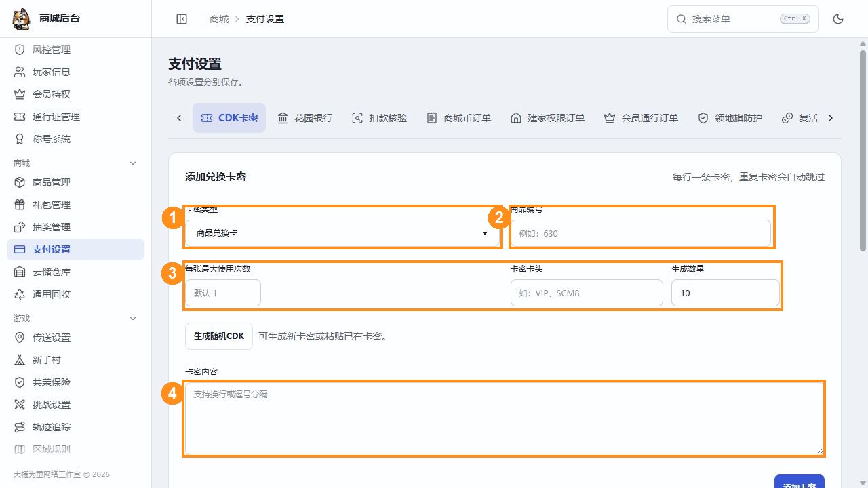The width and height of the screenshot is (868, 488).
Task: Switch to the 领地旗防护 tab
Action: (x=730, y=118)
